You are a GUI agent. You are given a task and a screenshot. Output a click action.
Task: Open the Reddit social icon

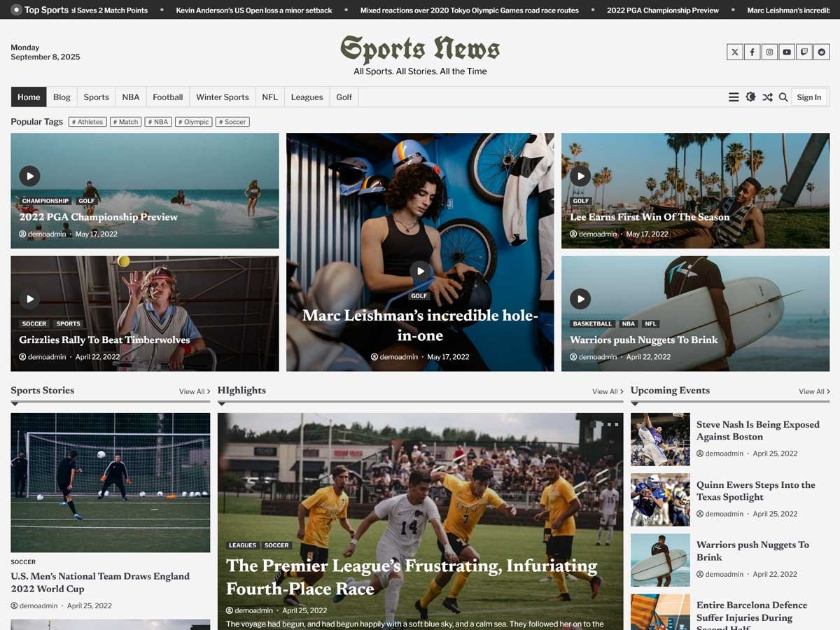click(x=822, y=52)
